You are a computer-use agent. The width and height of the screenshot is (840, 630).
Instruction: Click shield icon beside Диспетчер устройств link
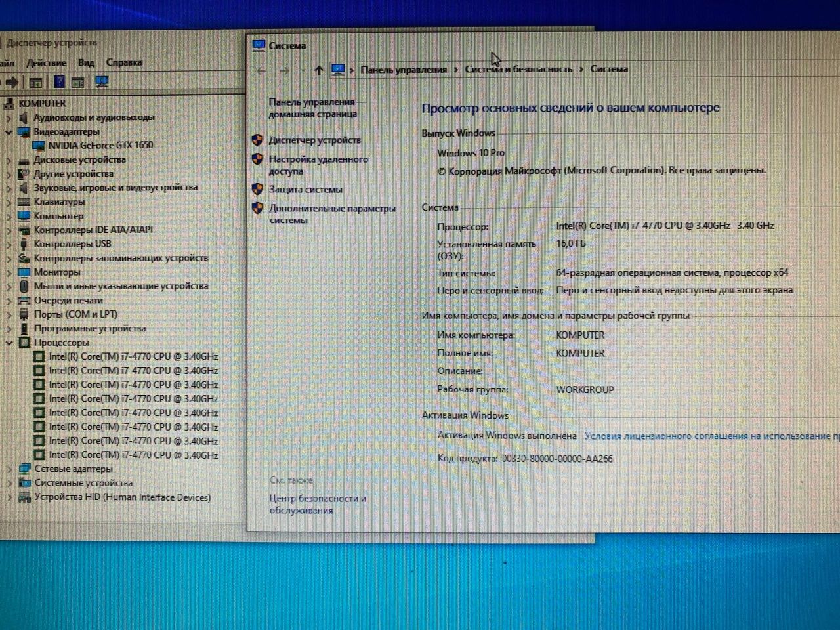tap(257, 140)
